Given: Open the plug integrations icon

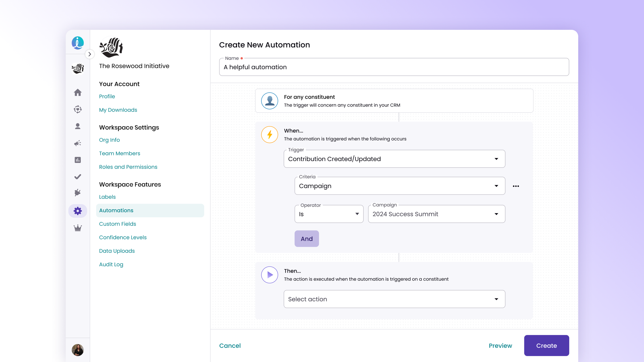Looking at the screenshot, I should pyautogui.click(x=78, y=193).
